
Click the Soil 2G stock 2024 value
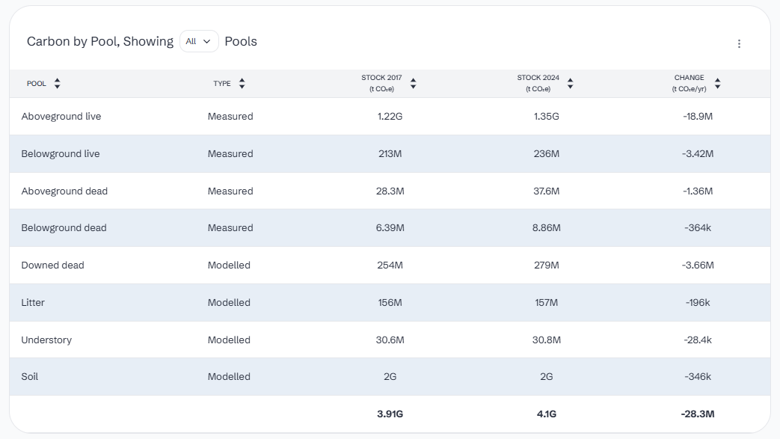click(546, 376)
